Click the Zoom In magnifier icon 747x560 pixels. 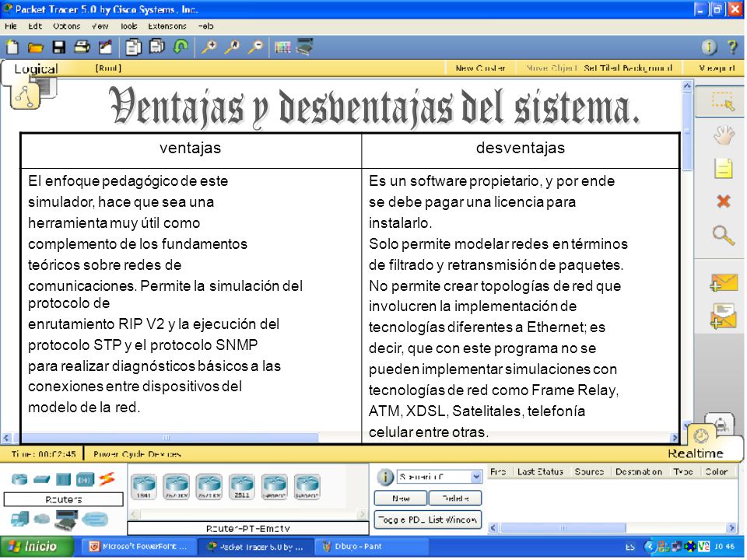(x=209, y=47)
